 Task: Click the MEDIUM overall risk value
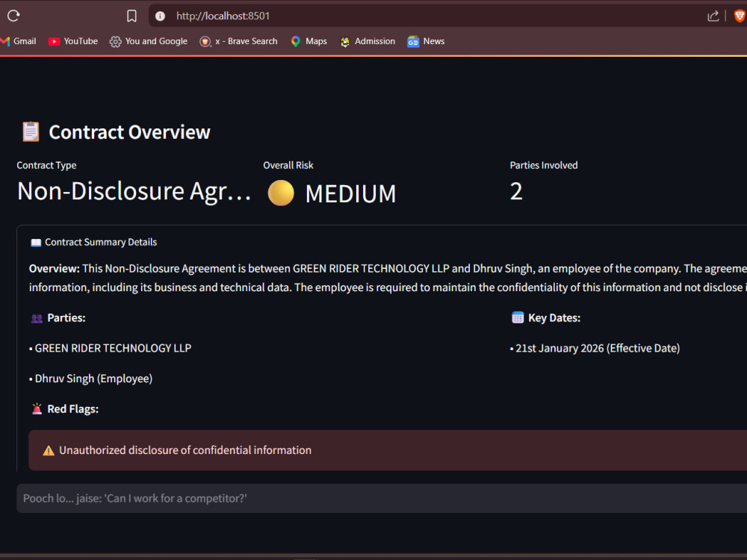(x=350, y=193)
